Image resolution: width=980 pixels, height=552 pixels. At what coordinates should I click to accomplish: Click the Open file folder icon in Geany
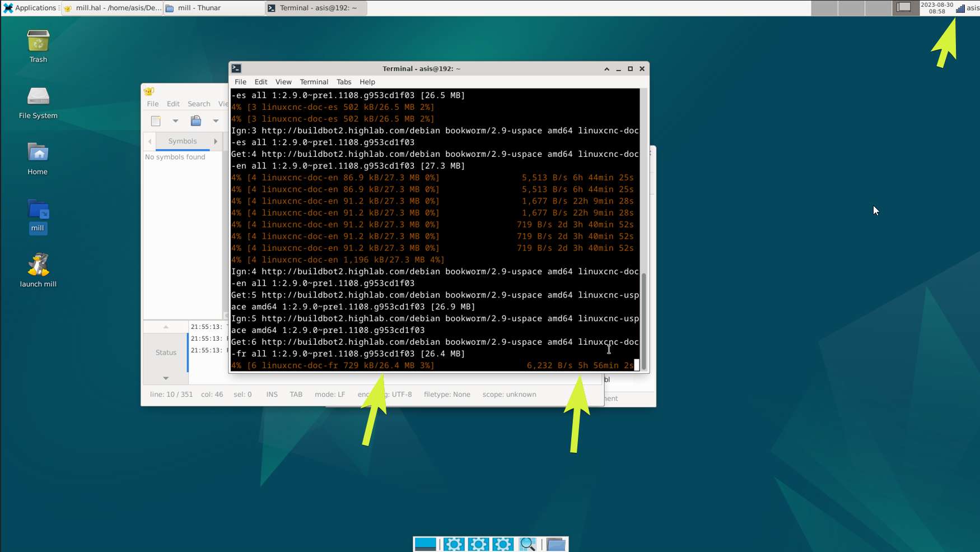[x=196, y=120]
